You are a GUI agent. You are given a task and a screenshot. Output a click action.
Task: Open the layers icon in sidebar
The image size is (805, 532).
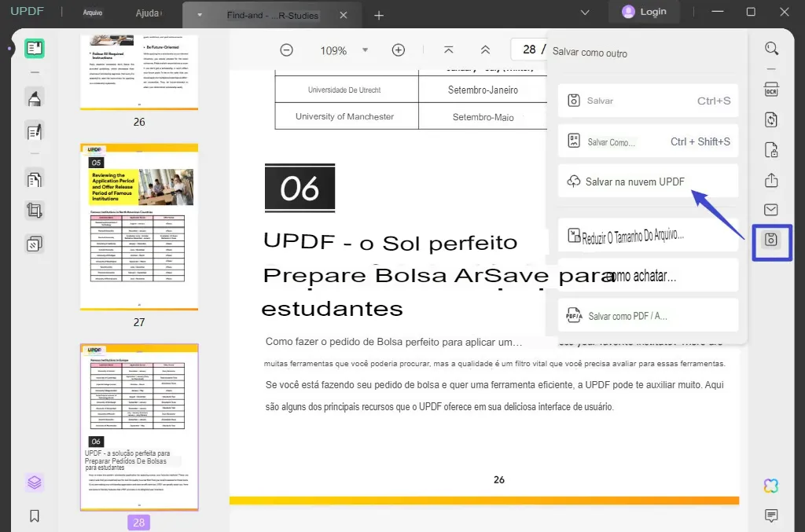(x=35, y=482)
